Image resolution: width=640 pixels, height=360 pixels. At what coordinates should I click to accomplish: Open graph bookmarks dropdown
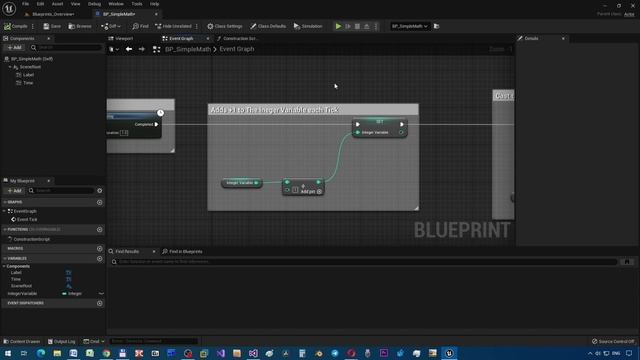[x=114, y=49]
